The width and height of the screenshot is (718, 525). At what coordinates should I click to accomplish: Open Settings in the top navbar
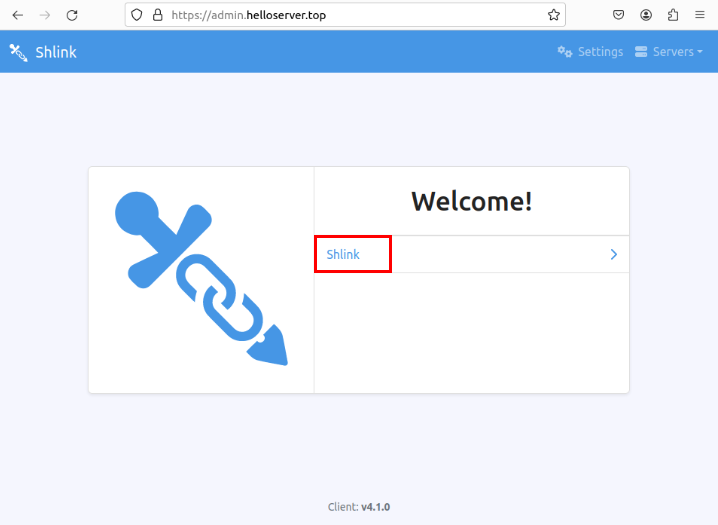coord(590,52)
